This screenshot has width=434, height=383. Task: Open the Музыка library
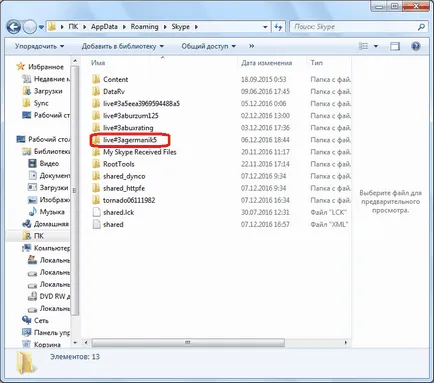tap(52, 212)
